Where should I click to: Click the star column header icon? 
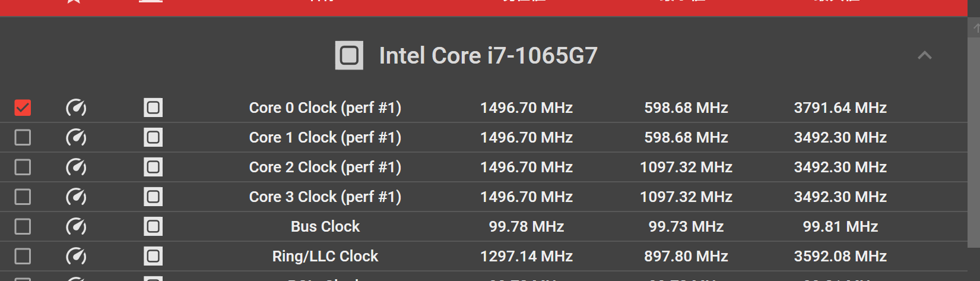tap(74, 1)
